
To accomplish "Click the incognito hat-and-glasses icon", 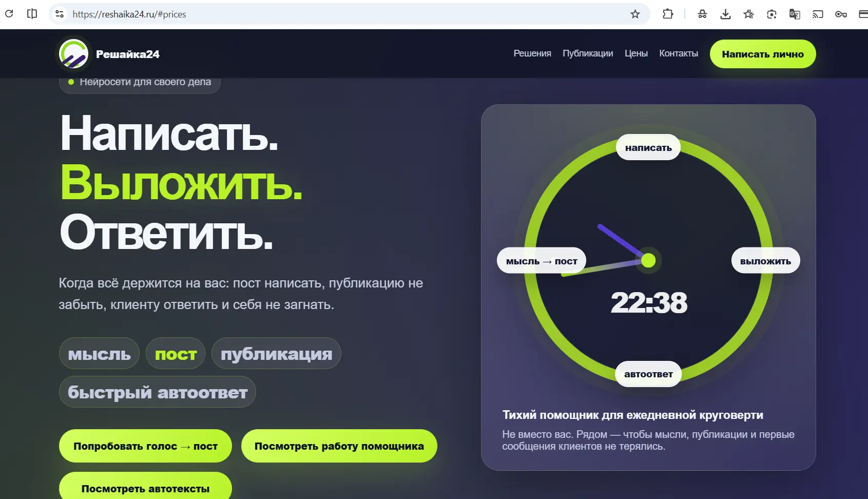I will 702,14.
